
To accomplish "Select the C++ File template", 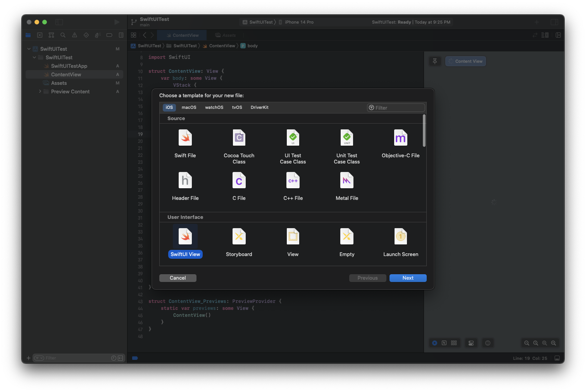I will pyautogui.click(x=293, y=186).
